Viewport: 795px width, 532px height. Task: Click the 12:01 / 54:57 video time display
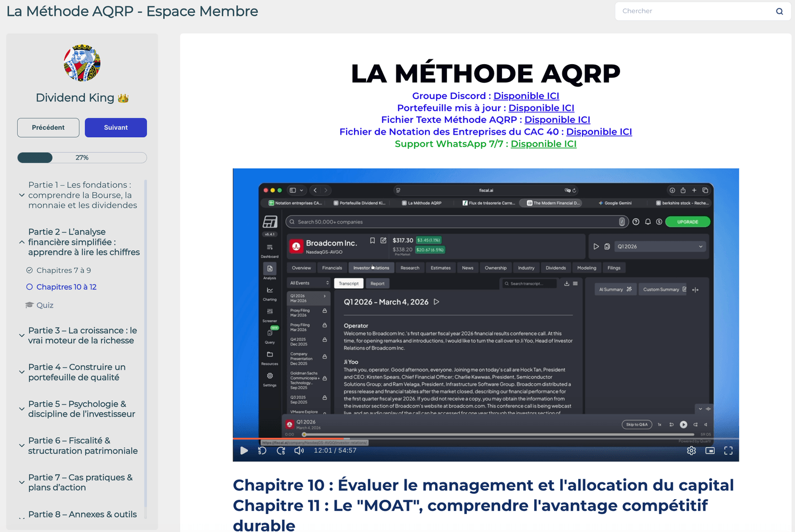335,450
